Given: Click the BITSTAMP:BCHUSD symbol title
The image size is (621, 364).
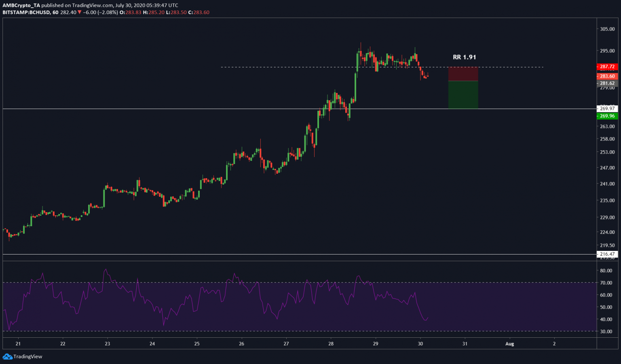Looking at the screenshot, I should pos(26,13).
